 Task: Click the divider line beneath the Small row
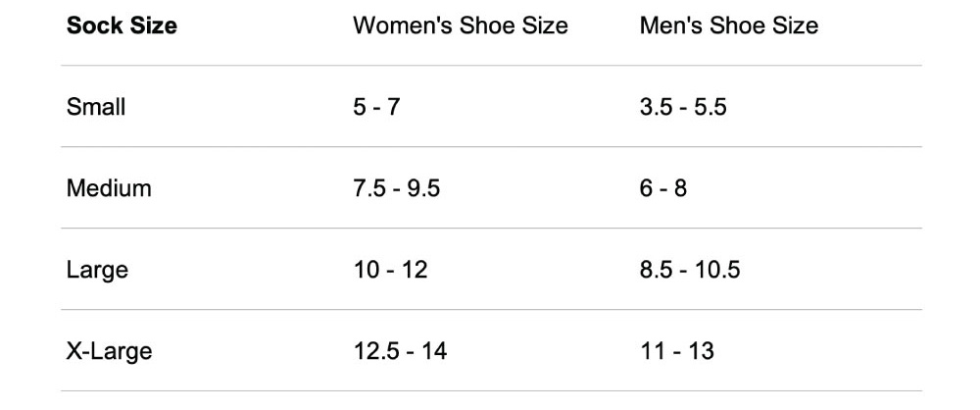point(490,147)
